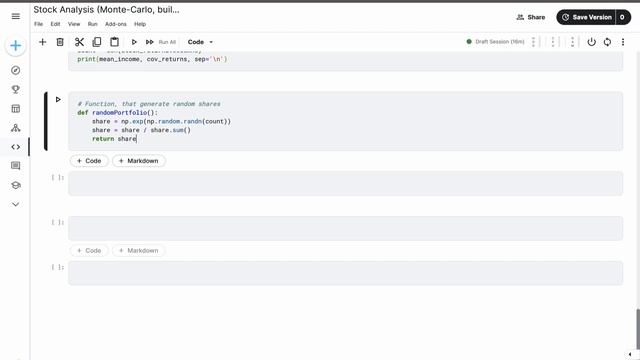Paste cell with clipboard icon

[114, 42]
